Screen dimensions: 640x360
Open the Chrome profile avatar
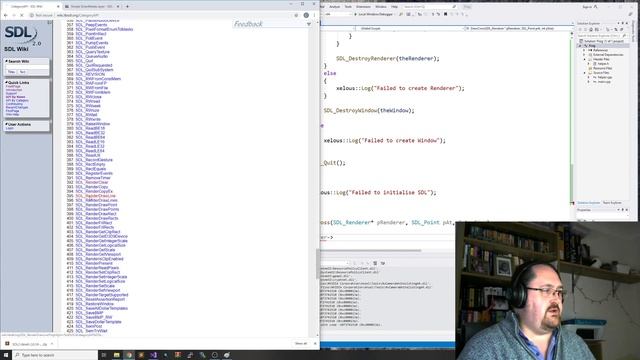coord(306,15)
